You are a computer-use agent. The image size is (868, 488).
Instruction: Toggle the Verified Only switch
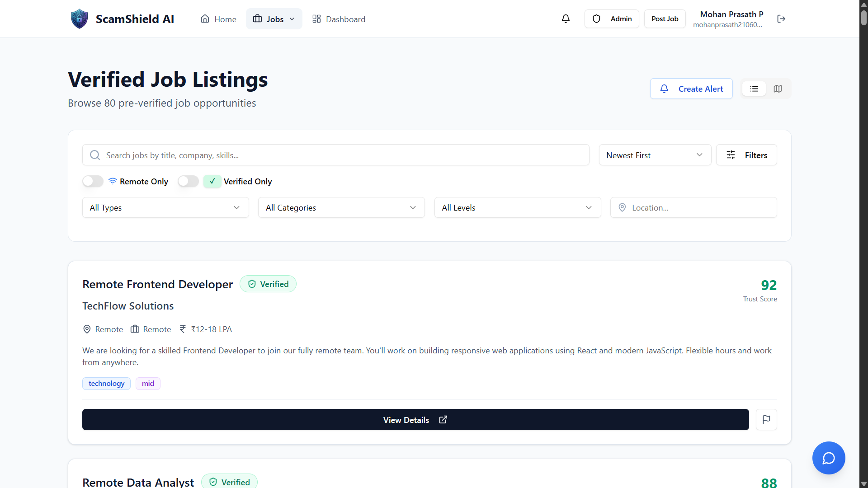[x=188, y=182]
